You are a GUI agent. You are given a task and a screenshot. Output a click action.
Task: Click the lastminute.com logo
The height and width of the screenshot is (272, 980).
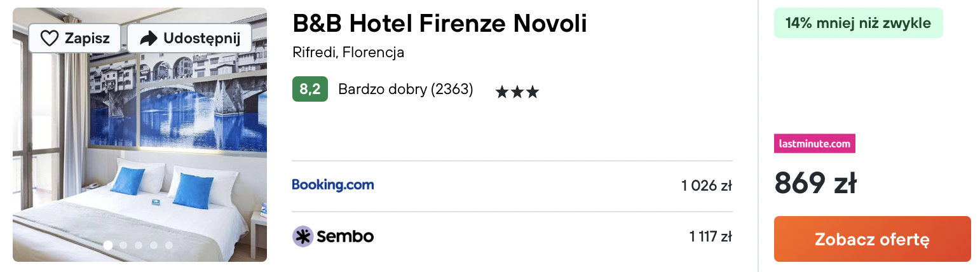[x=814, y=144]
